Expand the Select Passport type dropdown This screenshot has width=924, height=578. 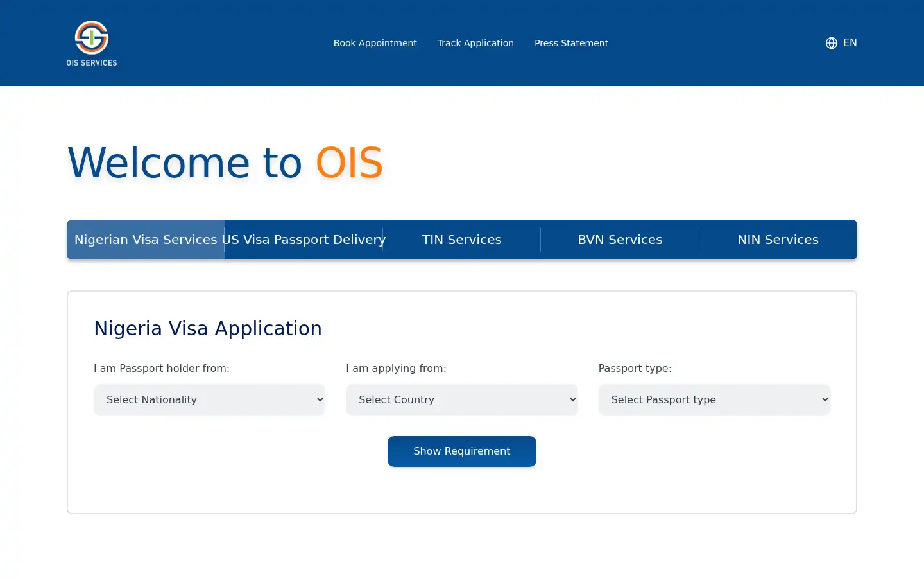(x=714, y=399)
